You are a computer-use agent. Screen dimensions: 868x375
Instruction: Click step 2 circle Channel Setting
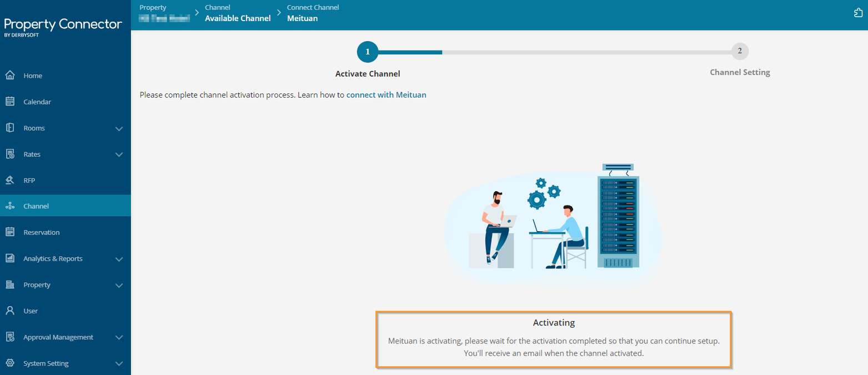click(740, 51)
